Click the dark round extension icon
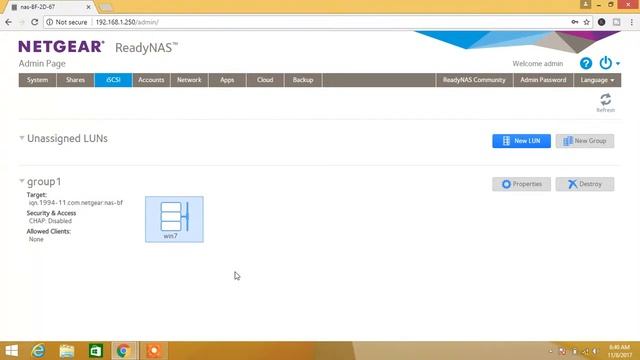 point(601,22)
